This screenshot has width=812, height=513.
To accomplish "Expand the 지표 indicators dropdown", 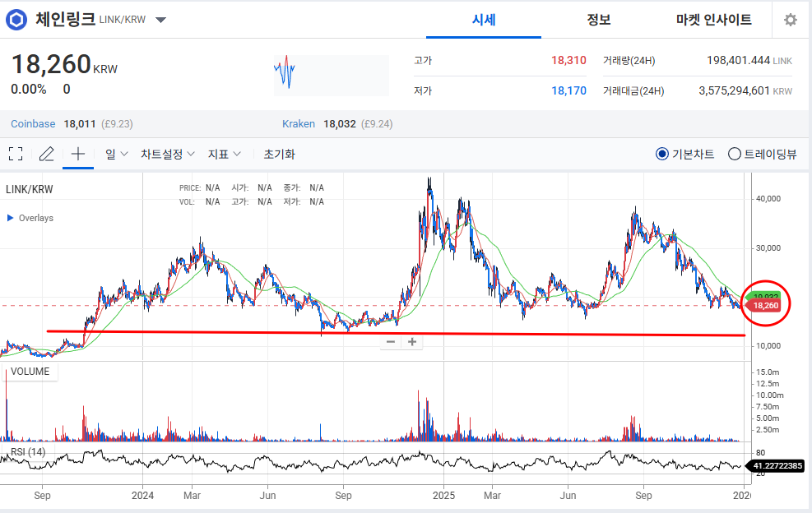I will (225, 154).
